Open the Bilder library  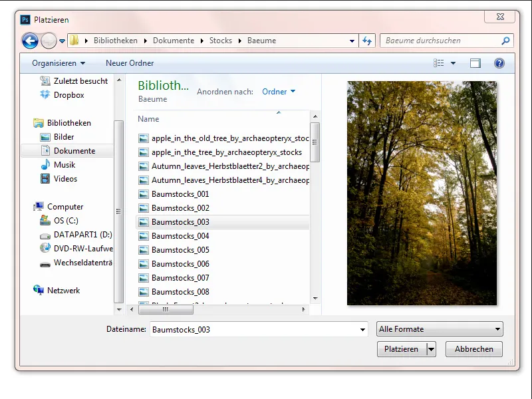tap(57, 137)
